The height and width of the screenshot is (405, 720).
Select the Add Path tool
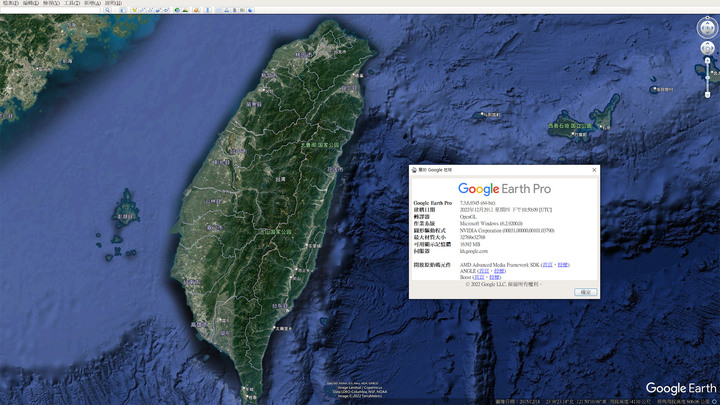tap(150, 10)
